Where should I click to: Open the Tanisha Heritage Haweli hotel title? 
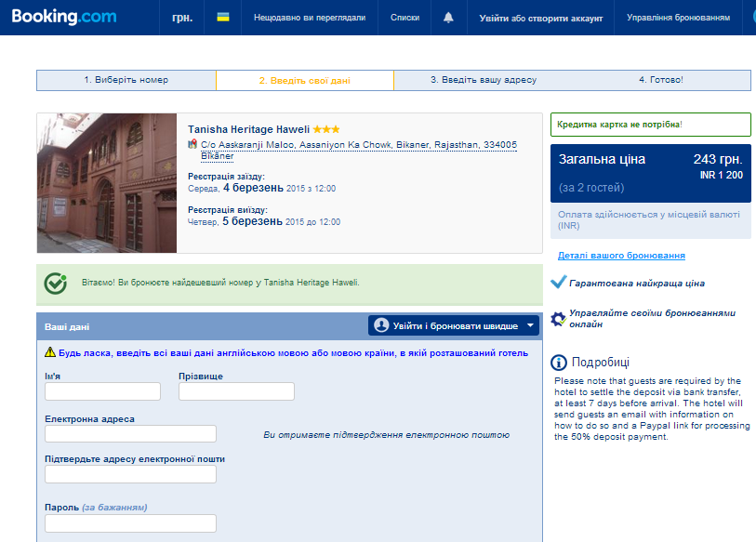249,129
